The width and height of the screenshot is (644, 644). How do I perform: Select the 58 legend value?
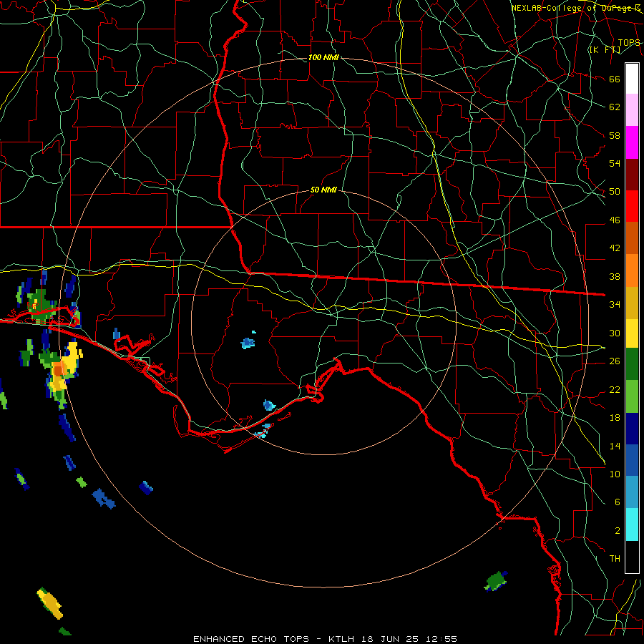pos(615,135)
